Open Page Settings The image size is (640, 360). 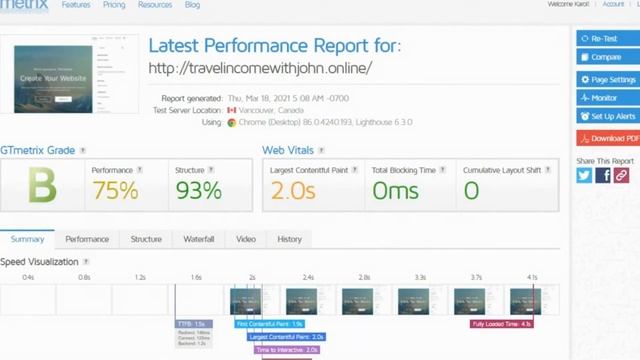[608, 79]
